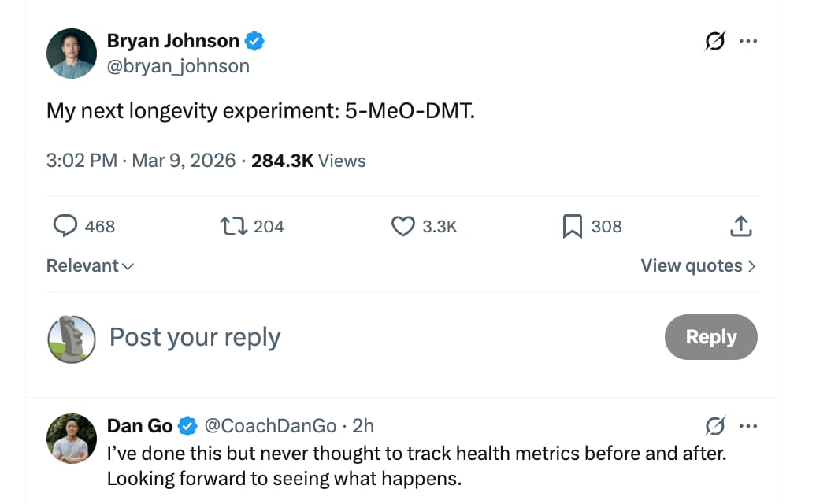Like the post via the heart icon
This screenshot has width=816, height=504.
tap(403, 226)
